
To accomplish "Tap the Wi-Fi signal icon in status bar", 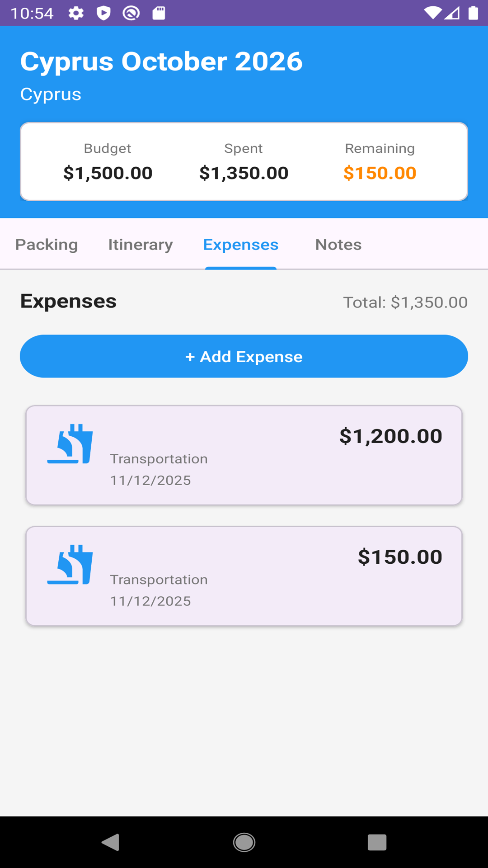I will click(432, 13).
